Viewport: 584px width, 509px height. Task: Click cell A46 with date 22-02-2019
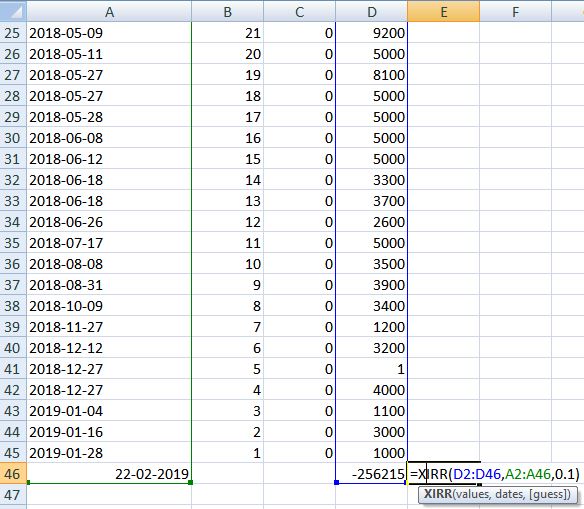click(109, 474)
